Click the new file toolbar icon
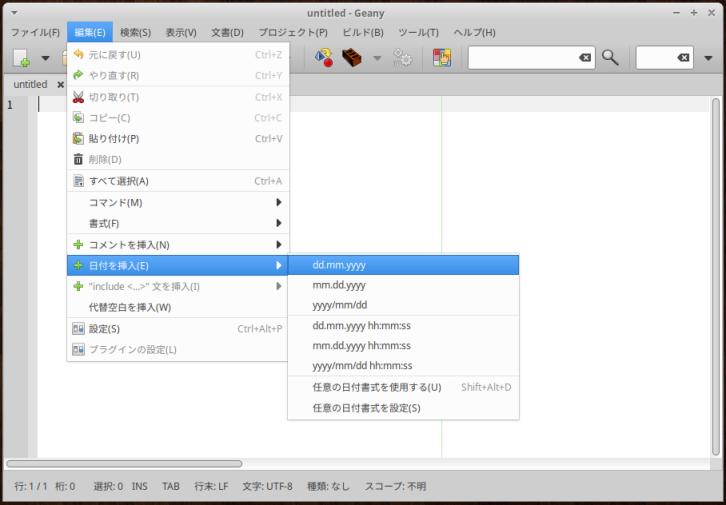Screen dimensions: 726x505 [22, 58]
